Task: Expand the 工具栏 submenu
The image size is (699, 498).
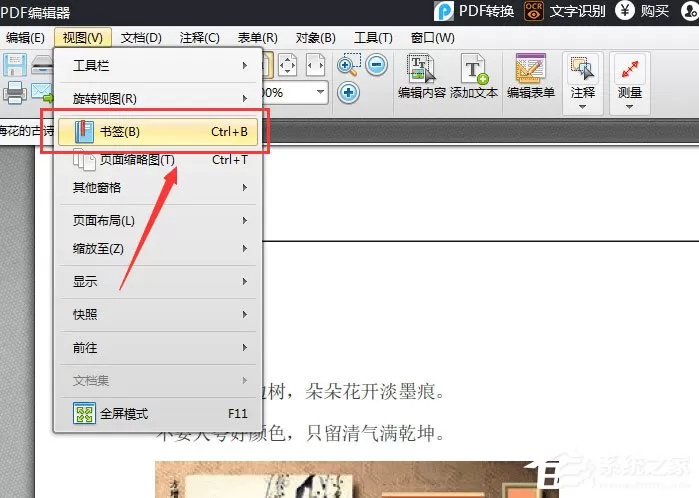Action: click(158, 66)
